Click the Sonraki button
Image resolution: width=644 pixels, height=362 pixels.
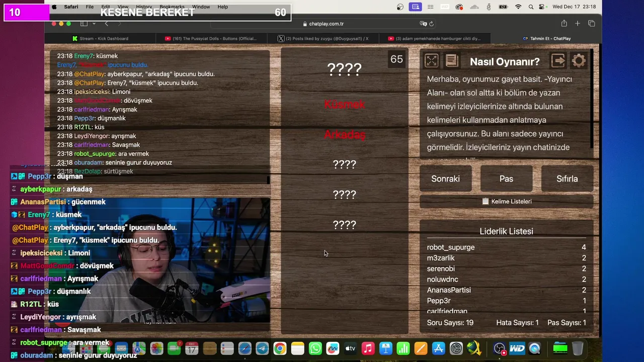point(445,178)
